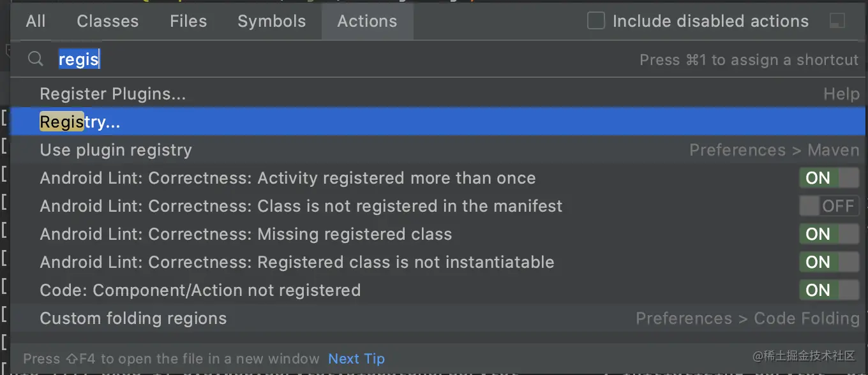Enable Class is not registered in manifest
Screen dimensions: 868x375
coord(829,206)
